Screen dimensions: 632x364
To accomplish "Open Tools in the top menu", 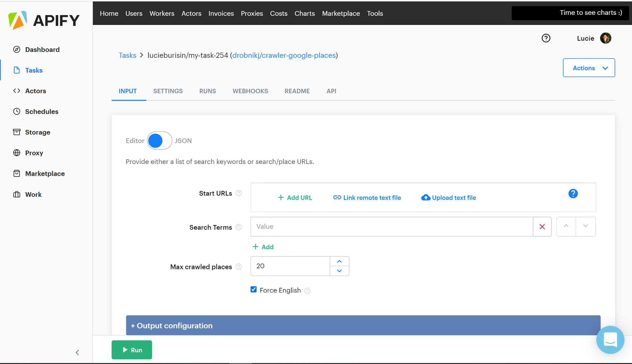I will pos(375,13).
